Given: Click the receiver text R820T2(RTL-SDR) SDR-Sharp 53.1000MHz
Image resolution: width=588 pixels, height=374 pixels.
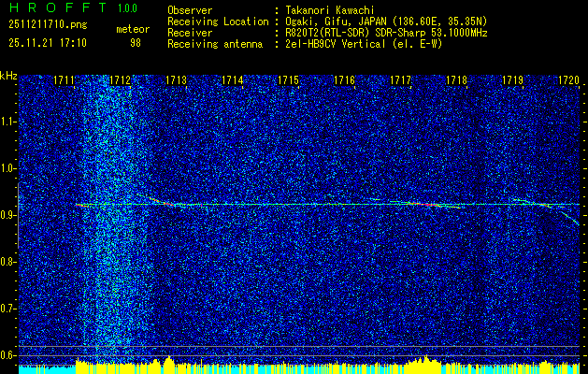Looking at the screenshot, I should tap(386, 33).
